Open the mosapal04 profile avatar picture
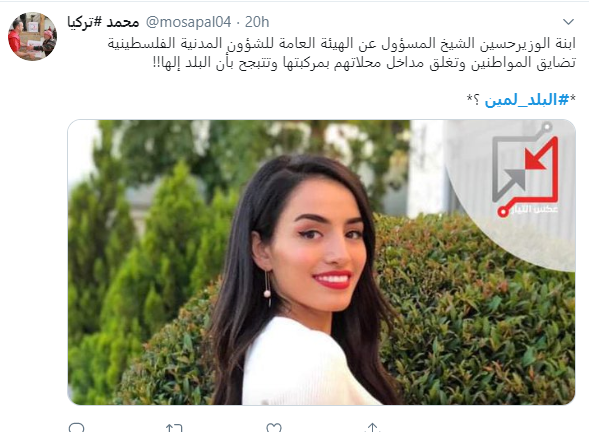The height and width of the screenshot is (432, 589). coord(32,36)
